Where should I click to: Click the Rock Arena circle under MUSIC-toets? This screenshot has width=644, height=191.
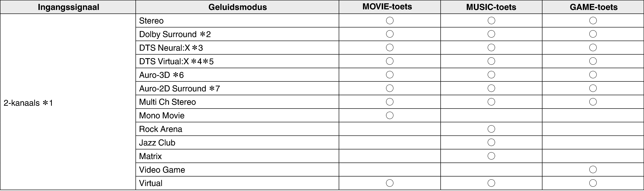(x=491, y=129)
